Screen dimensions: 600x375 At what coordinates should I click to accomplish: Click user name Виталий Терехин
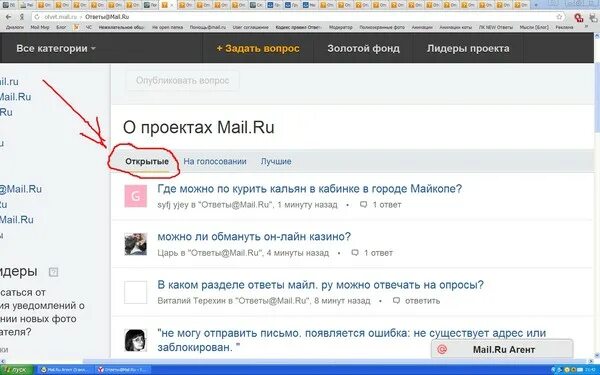pyautogui.click(x=192, y=301)
